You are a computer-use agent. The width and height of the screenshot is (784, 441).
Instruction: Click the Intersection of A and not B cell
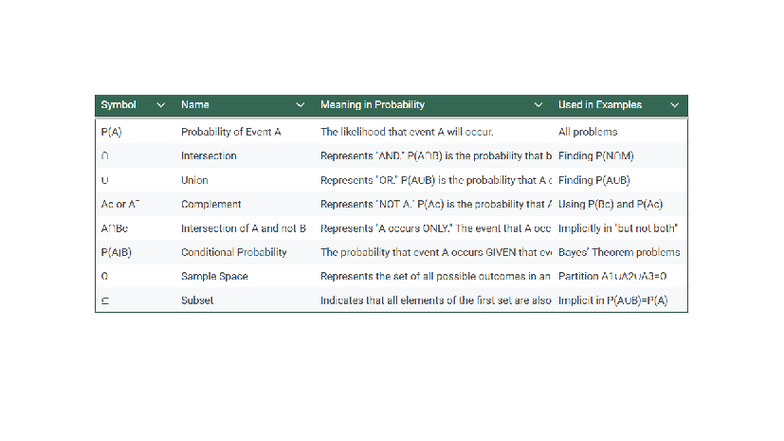click(243, 228)
